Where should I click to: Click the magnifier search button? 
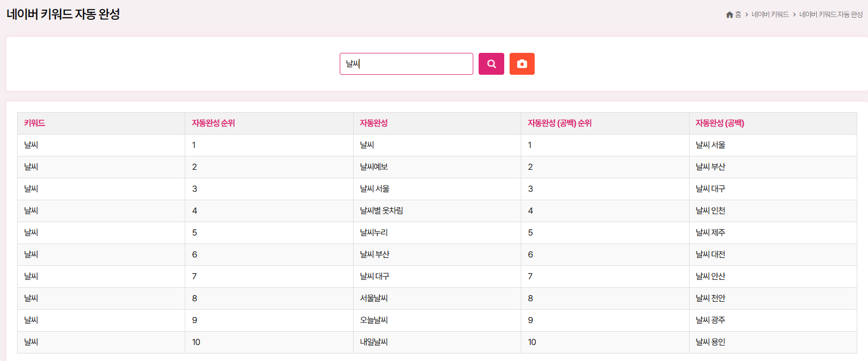[x=491, y=64]
